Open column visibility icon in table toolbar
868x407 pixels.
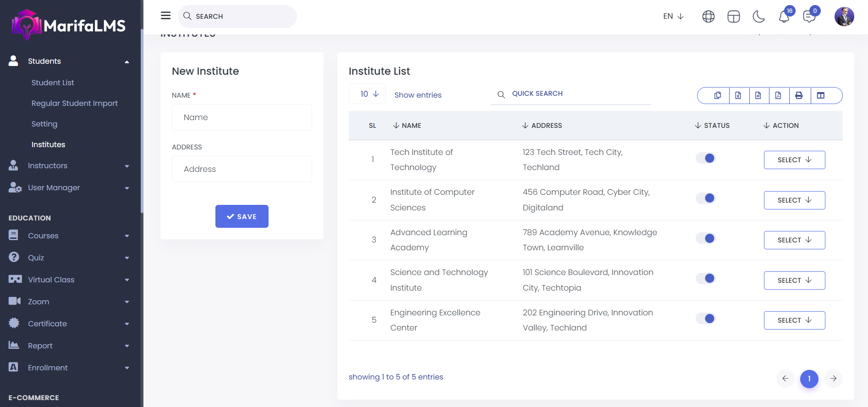(x=821, y=95)
